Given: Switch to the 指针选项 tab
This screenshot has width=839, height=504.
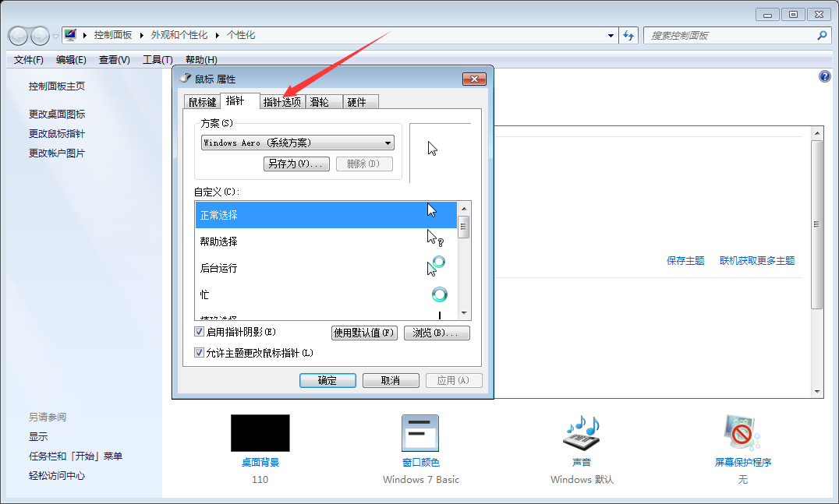Looking at the screenshot, I should tap(282, 100).
